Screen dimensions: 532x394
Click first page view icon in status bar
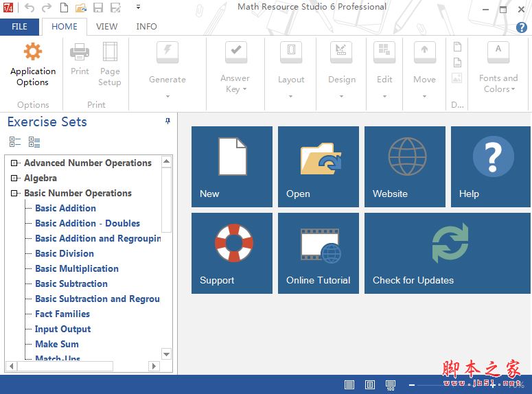(x=349, y=384)
